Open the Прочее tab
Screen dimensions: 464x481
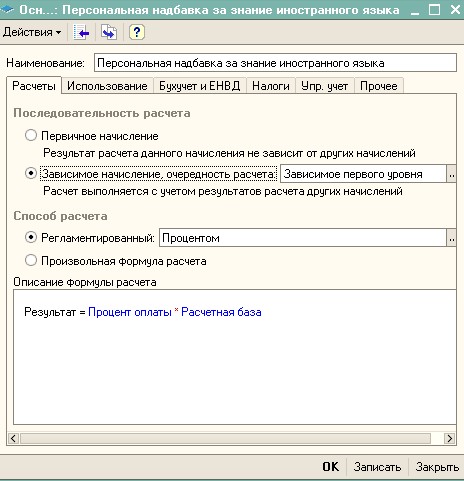379,86
